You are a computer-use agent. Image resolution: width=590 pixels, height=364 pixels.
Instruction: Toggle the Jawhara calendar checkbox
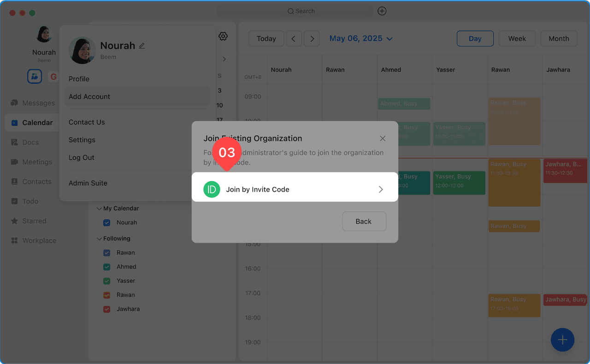tap(107, 309)
